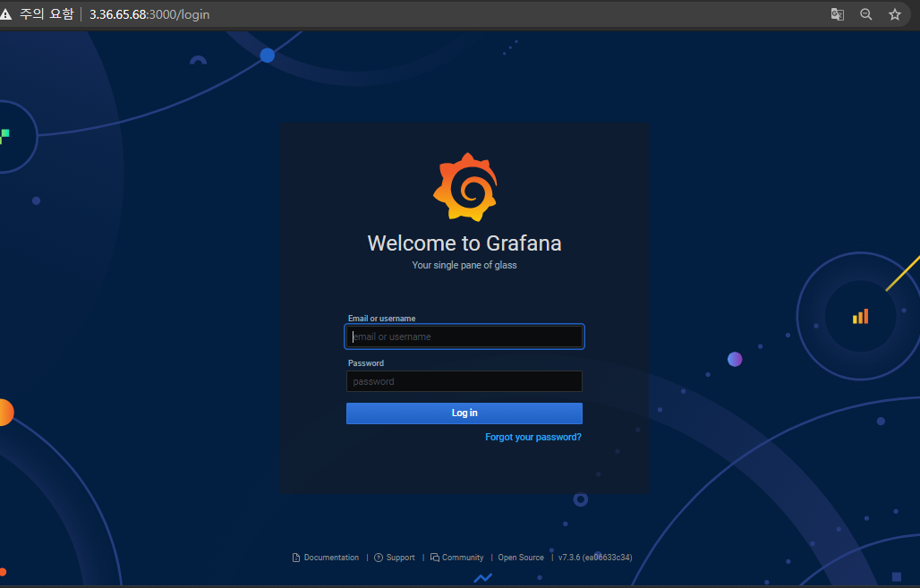Image resolution: width=920 pixels, height=588 pixels.
Task: Click the Community chat icon in footer
Action: 435,558
